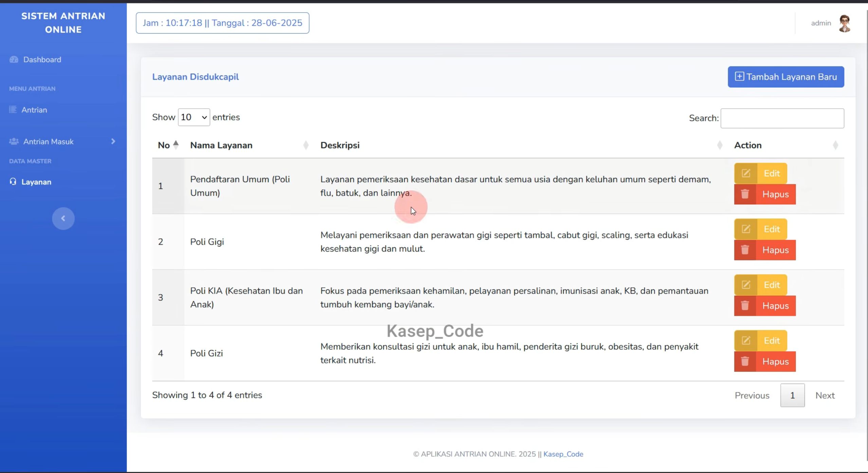The image size is (868, 473).
Task: Click Edit for the Poli Gigi service
Action: point(760,229)
